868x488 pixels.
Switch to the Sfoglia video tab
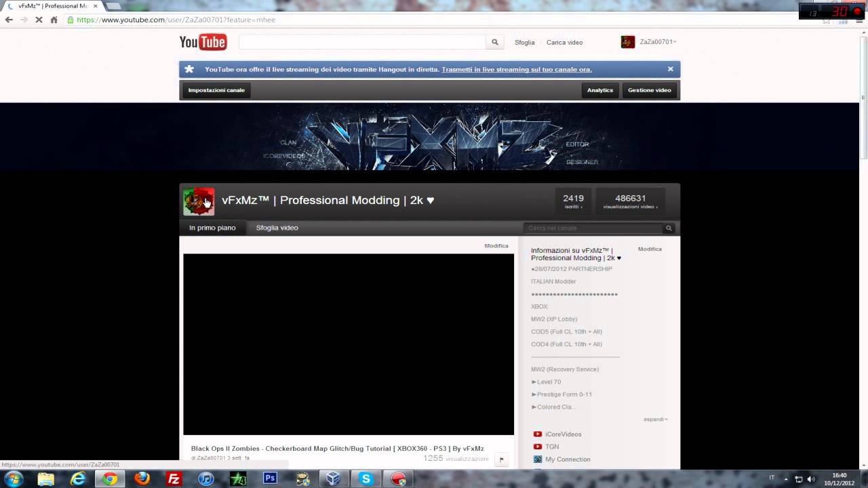277,228
